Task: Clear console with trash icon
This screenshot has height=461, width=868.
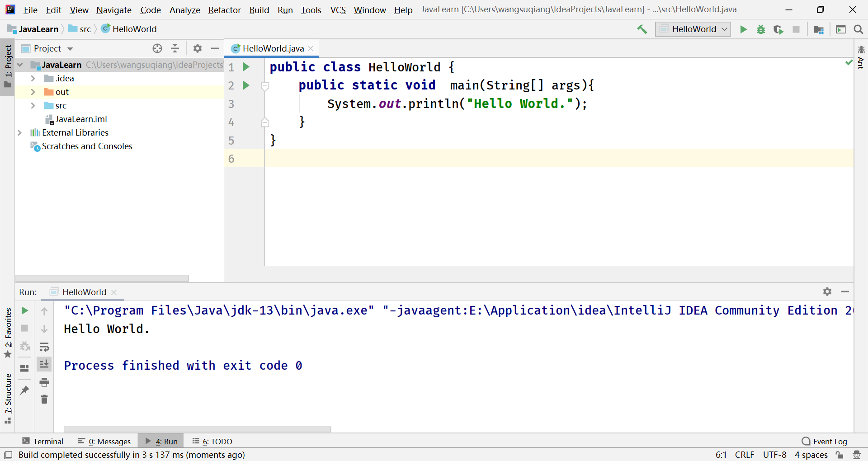Action: 44,400
